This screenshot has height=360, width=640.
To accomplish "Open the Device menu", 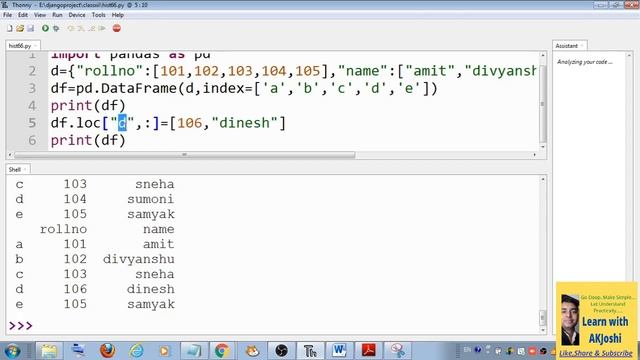I will pyautogui.click(x=77, y=15).
